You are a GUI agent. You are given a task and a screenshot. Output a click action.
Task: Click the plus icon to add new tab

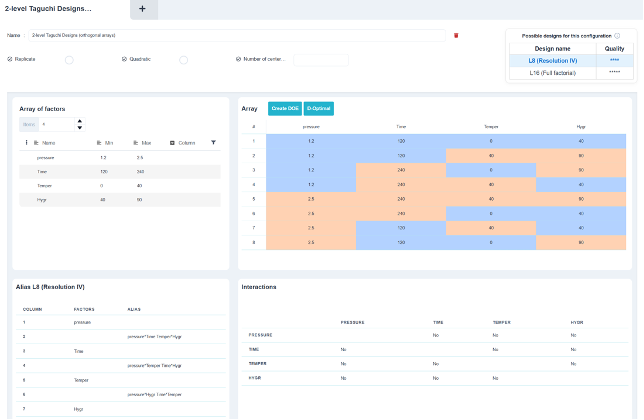pyautogui.click(x=142, y=9)
